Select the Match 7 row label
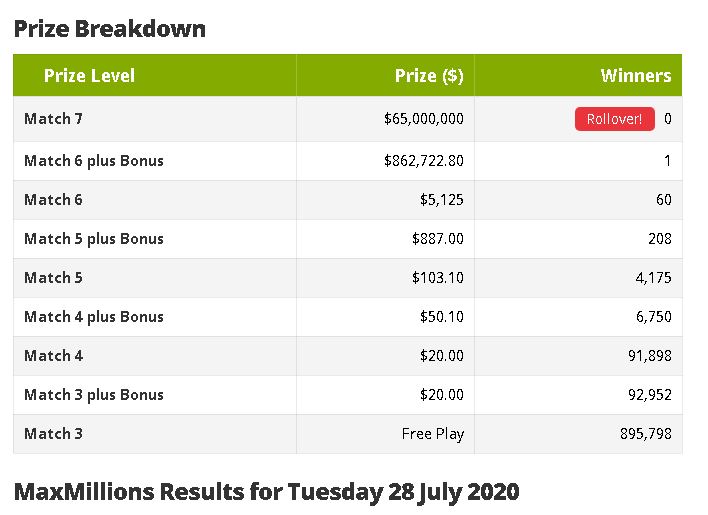Viewport: 708px width, 515px height. click(53, 119)
